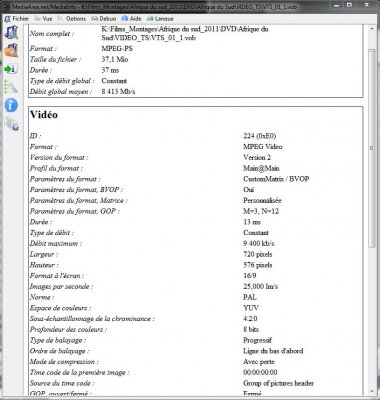Click the 'PAL' standard value

pyautogui.click(x=250, y=297)
